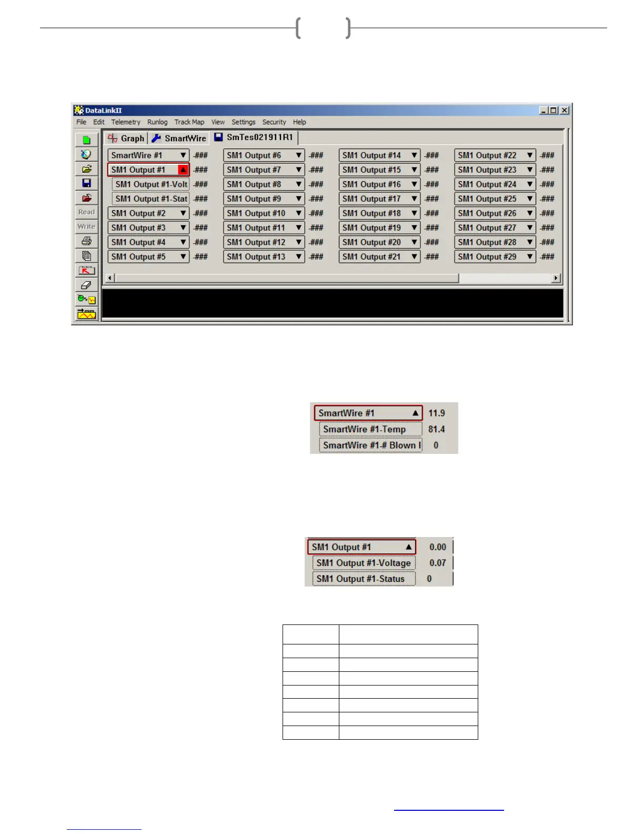Click the black message pane

(x=333, y=303)
